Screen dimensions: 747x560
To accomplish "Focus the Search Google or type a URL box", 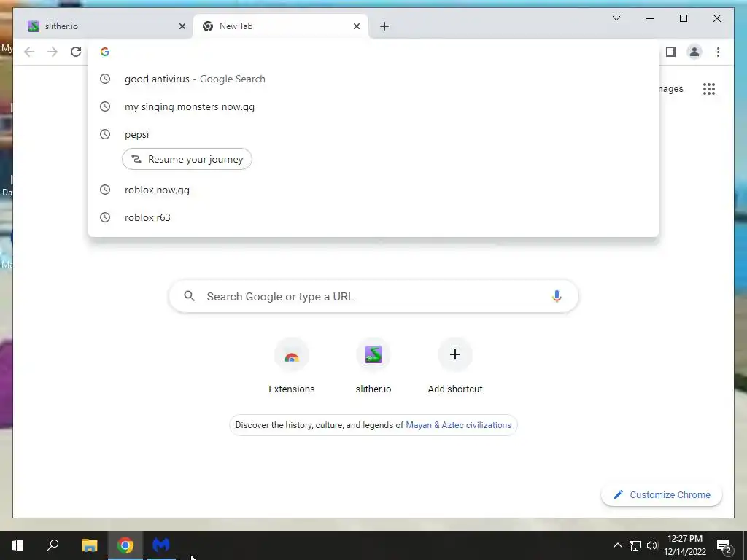I will click(x=373, y=296).
